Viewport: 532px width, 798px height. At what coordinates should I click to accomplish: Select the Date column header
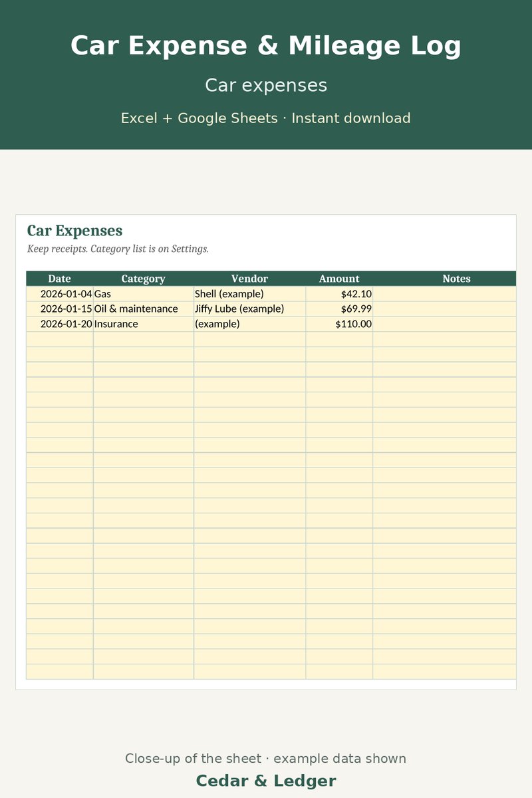tap(60, 279)
